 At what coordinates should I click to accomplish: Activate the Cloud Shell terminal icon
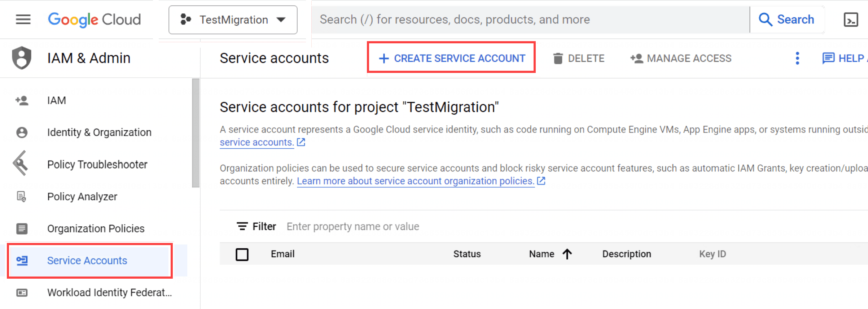(x=851, y=19)
